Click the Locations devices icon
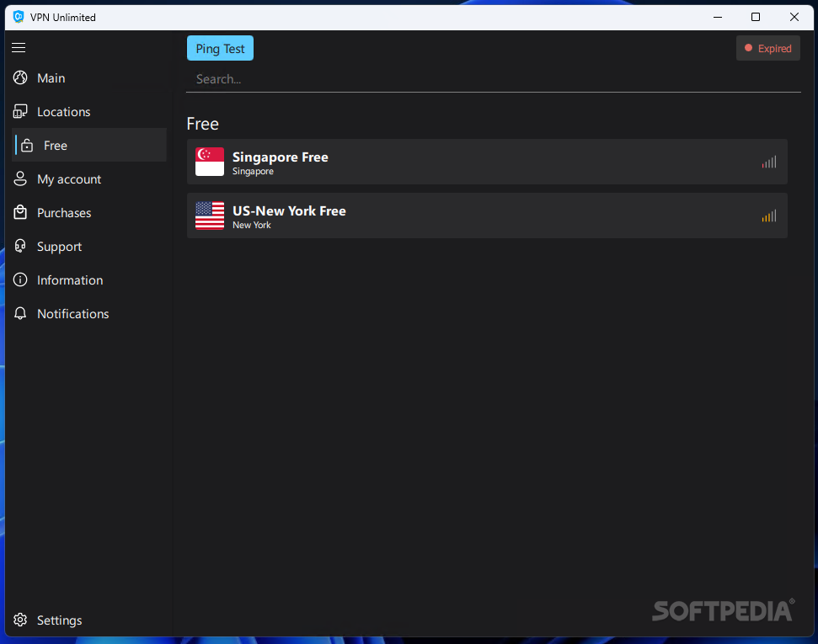This screenshot has width=818, height=644. point(20,112)
